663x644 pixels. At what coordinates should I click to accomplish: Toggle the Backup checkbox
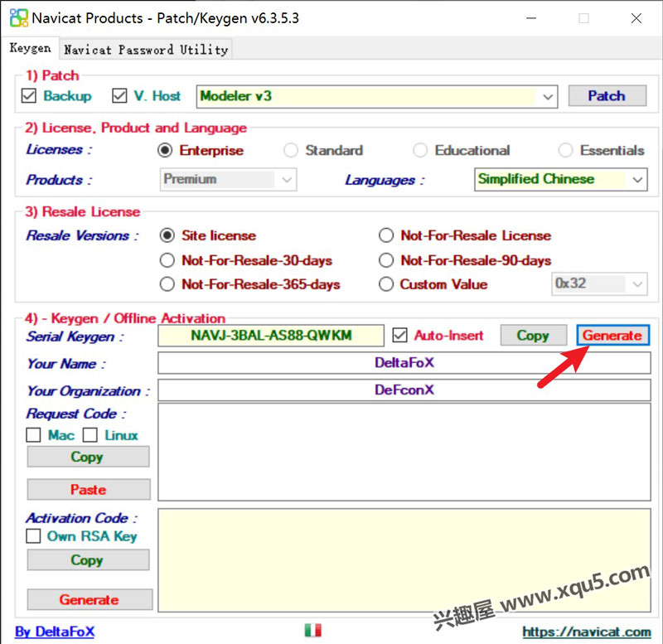(x=29, y=95)
